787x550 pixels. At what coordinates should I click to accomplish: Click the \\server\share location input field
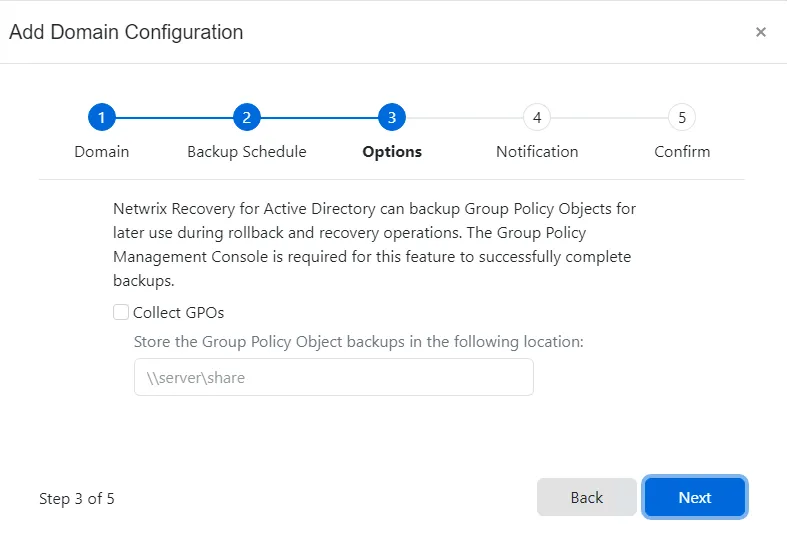tap(334, 377)
